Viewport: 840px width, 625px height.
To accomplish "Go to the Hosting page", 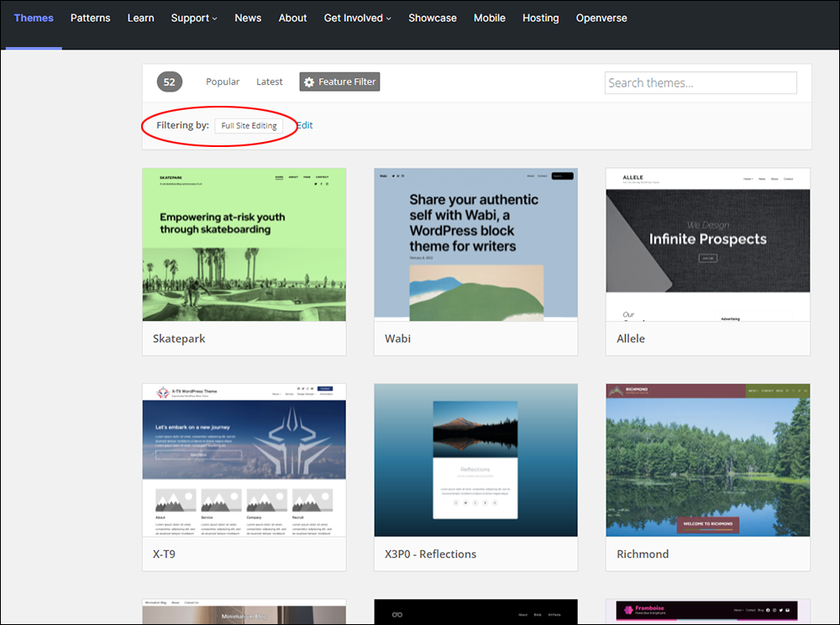I will [540, 18].
